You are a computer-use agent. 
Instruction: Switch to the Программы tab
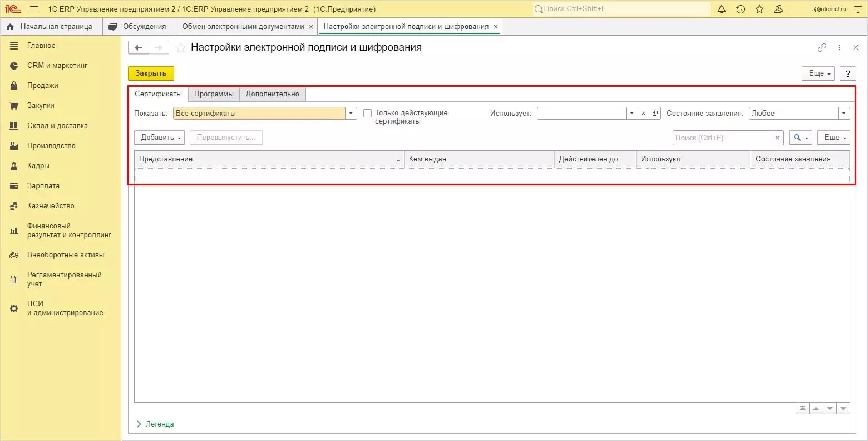tap(214, 94)
